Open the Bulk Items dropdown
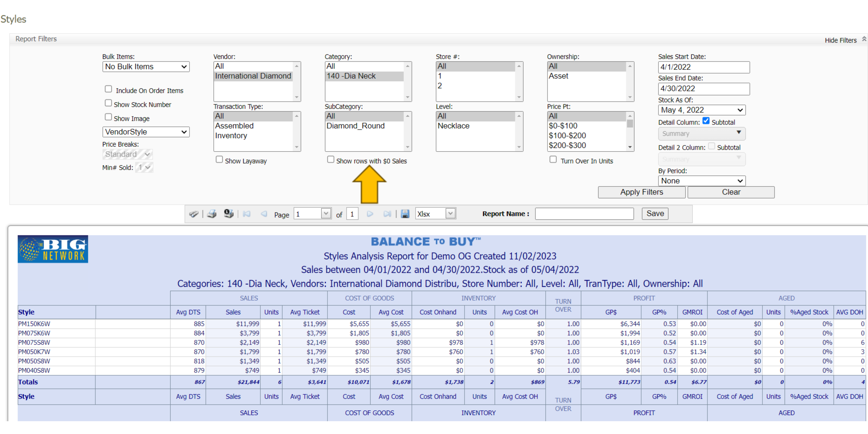Viewport: 868px width, 434px height. 146,67
